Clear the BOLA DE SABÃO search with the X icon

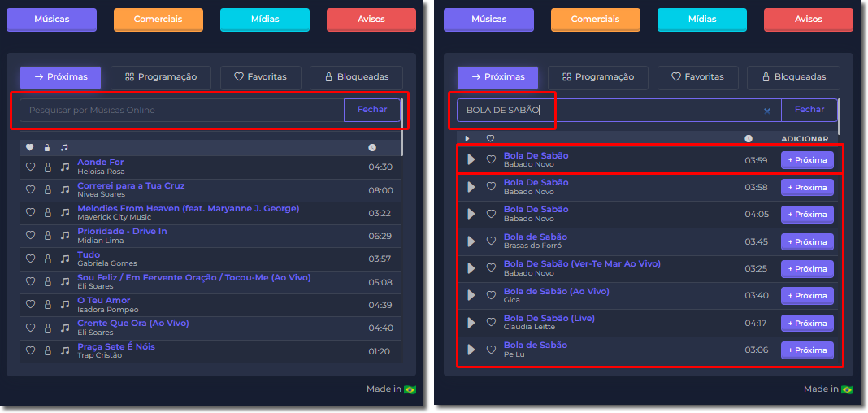(767, 111)
